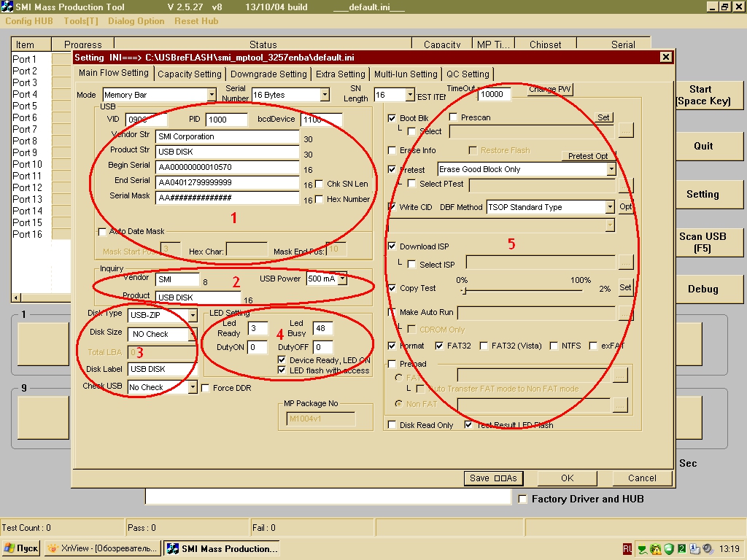Click the Led Busy value field
747x560 pixels.
(322, 328)
